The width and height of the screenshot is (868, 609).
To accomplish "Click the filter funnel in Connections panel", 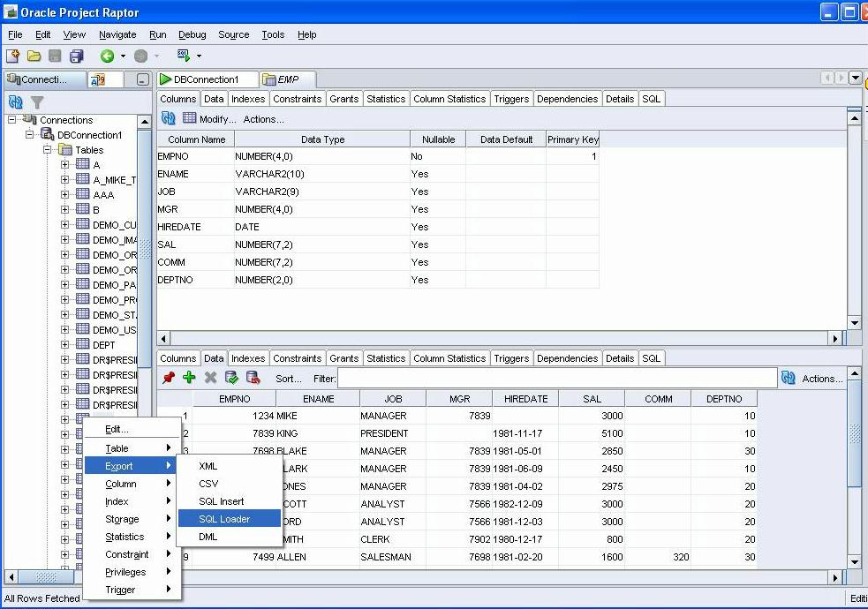I will [37, 102].
